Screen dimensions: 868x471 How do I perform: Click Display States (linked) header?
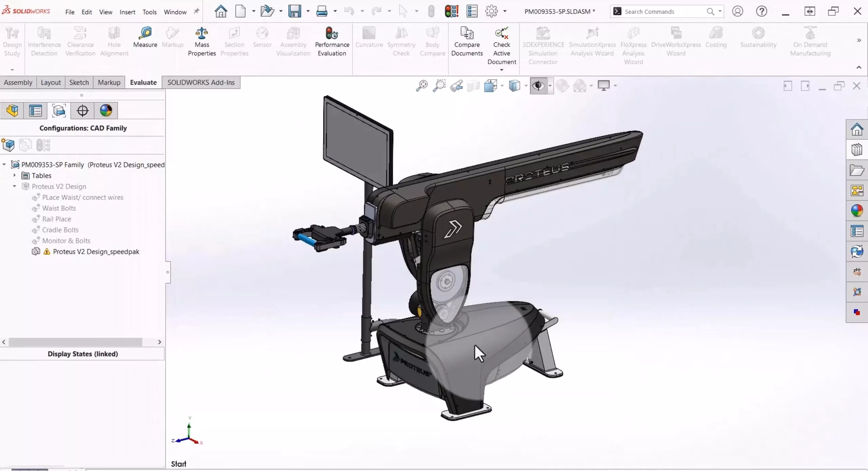pyautogui.click(x=82, y=354)
